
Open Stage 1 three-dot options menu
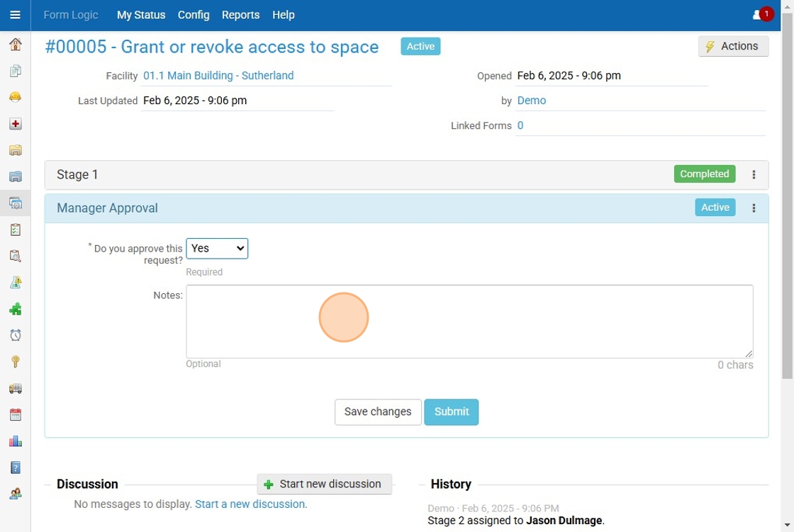(754, 175)
